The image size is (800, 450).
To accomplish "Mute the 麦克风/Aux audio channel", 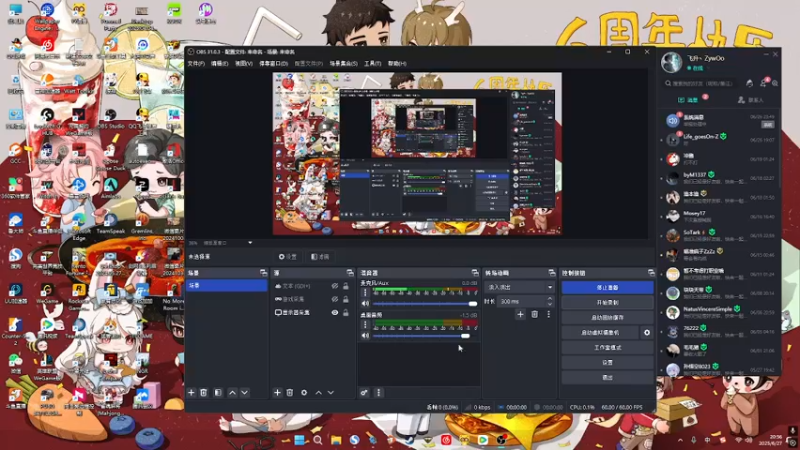I will 365,304.
